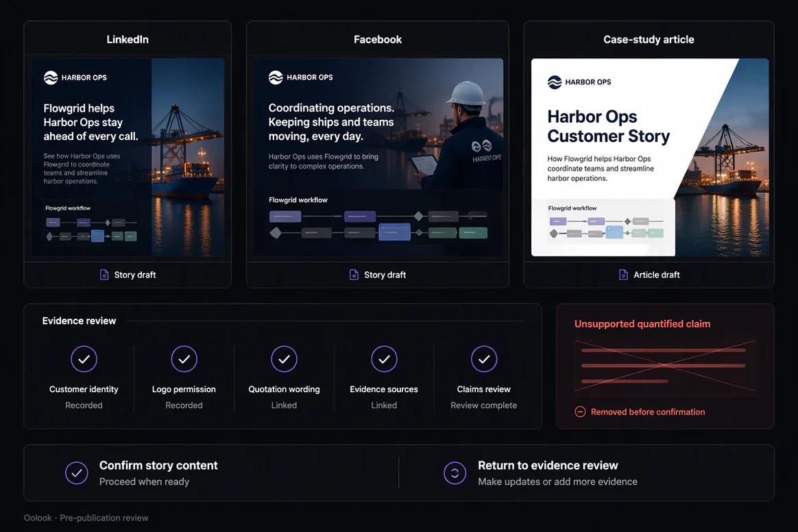
Task: Click the document icon beside Article draft
Action: click(x=623, y=275)
